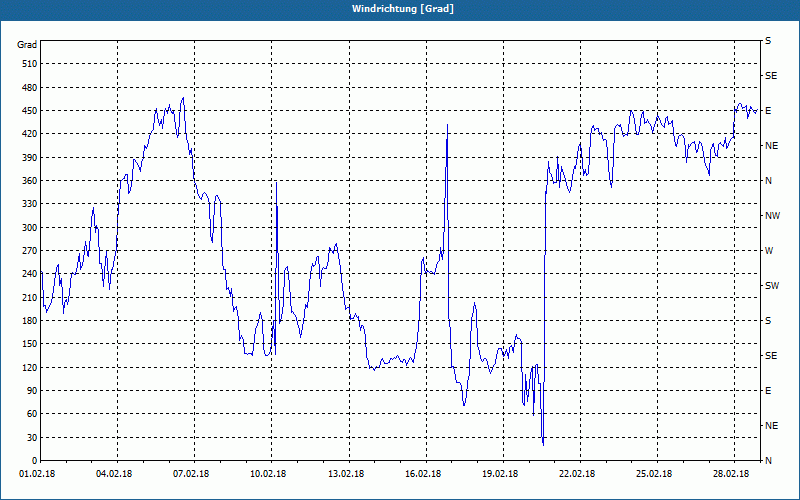The height and width of the screenshot is (500, 800).
Task: Click the E compass label on 90 gridline
Action: (x=768, y=391)
